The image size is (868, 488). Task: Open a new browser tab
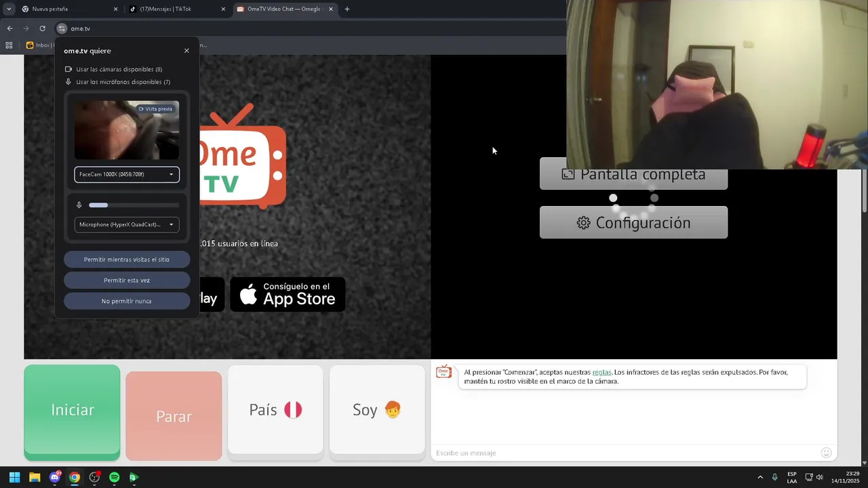tap(347, 9)
